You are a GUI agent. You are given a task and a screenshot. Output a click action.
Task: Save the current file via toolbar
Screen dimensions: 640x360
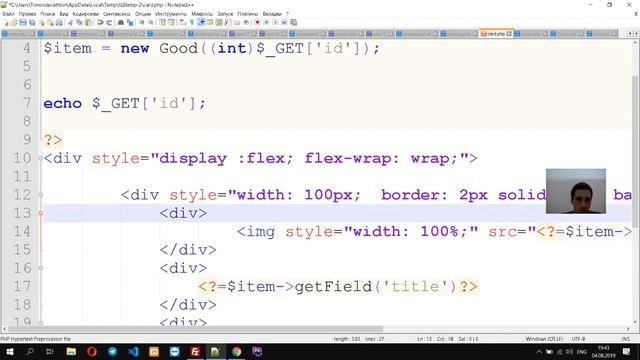click(x=23, y=23)
